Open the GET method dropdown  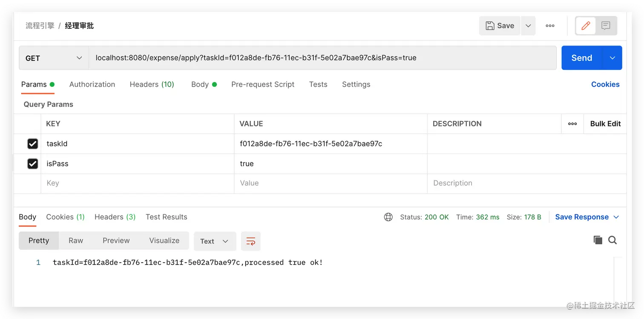point(54,58)
